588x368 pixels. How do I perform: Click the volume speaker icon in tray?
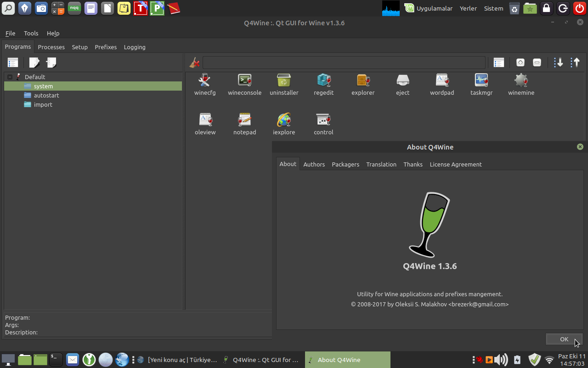(501, 360)
